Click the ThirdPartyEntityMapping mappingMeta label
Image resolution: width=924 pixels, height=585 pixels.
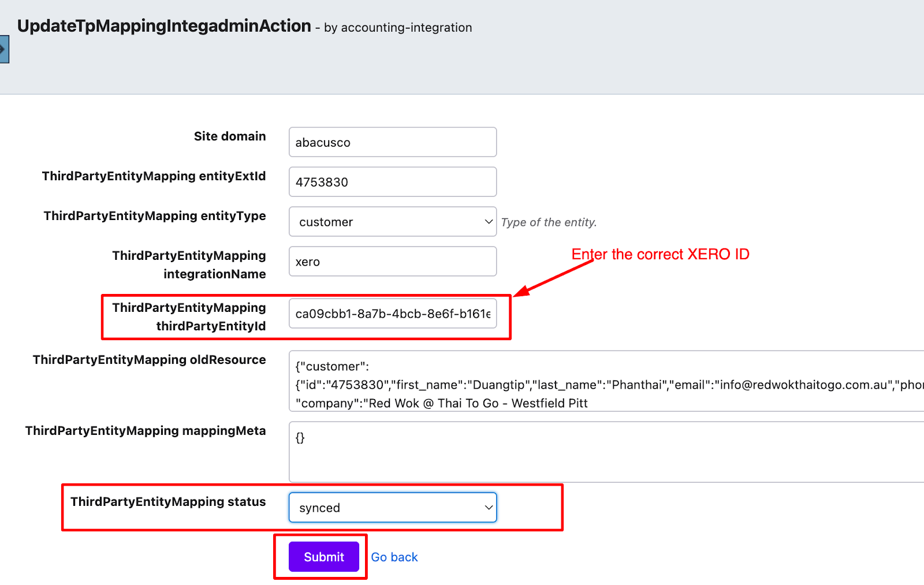146,431
